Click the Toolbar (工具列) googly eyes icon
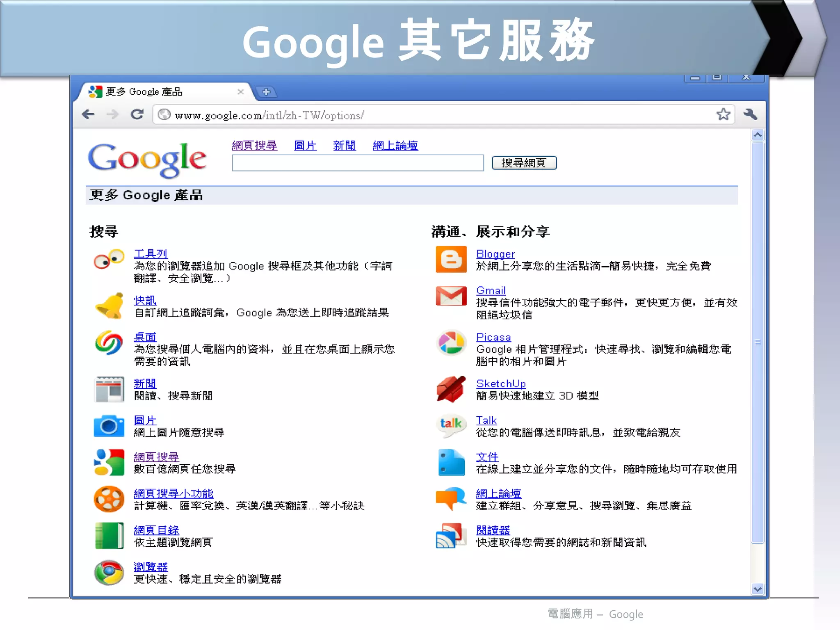 click(109, 259)
